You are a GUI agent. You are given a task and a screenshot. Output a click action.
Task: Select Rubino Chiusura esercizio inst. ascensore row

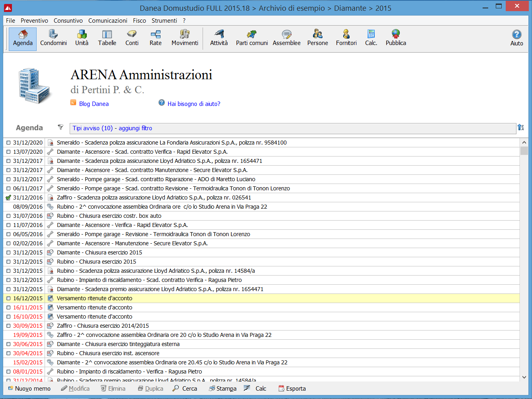pos(261,353)
